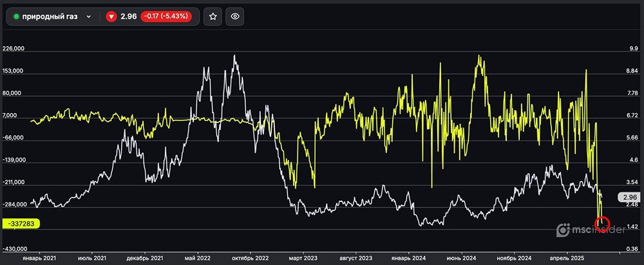The image size is (644, 265).
Task: Click the январь 2021 date label
Action: pos(39,259)
